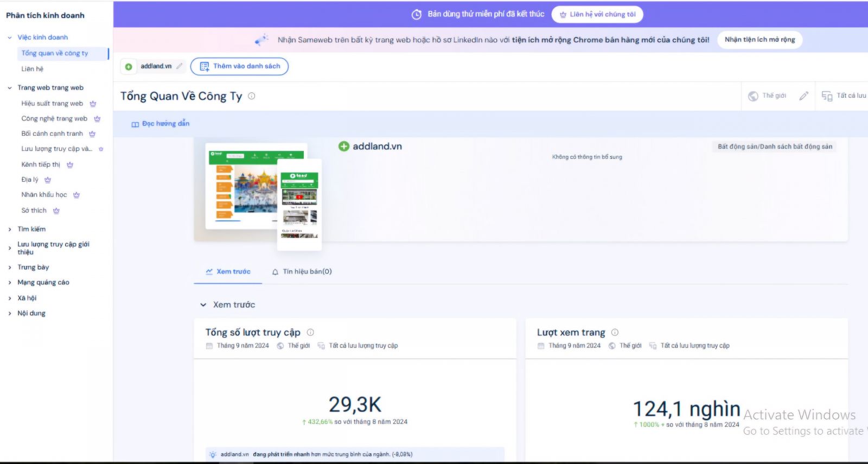Click info icon beside Lượt xem trang

tap(615, 333)
